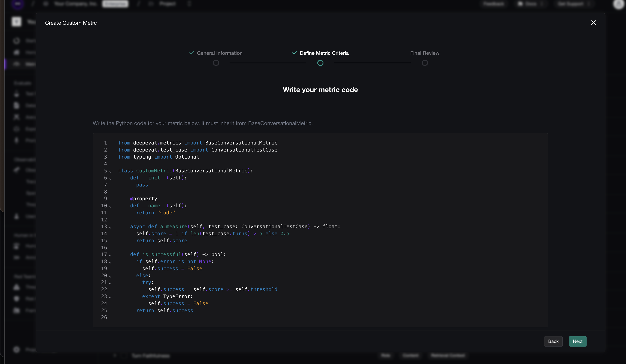The image size is (626, 364).
Task: Select the Final Review step circle
Action: pyautogui.click(x=425, y=63)
